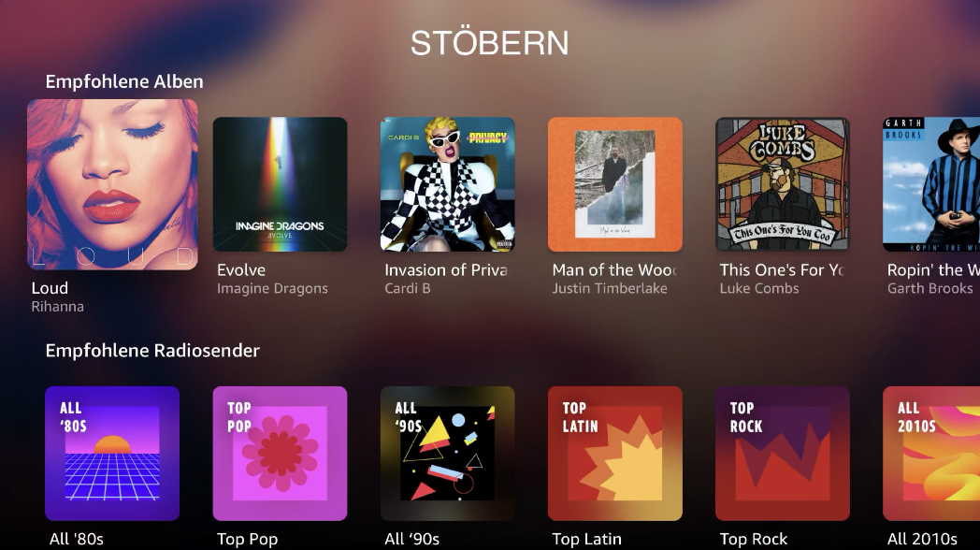Open the All 2010s station tile
This screenshot has height=550, width=980.
coord(931,454)
